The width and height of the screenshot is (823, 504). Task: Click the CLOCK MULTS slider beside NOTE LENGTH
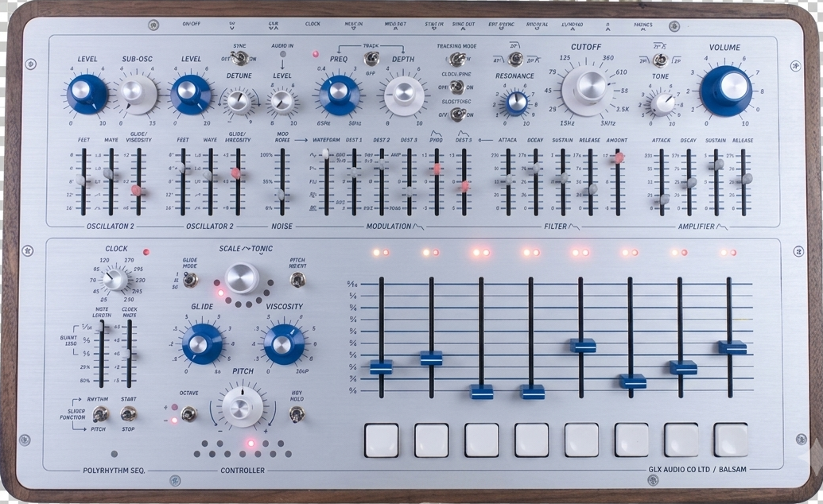pos(130,354)
